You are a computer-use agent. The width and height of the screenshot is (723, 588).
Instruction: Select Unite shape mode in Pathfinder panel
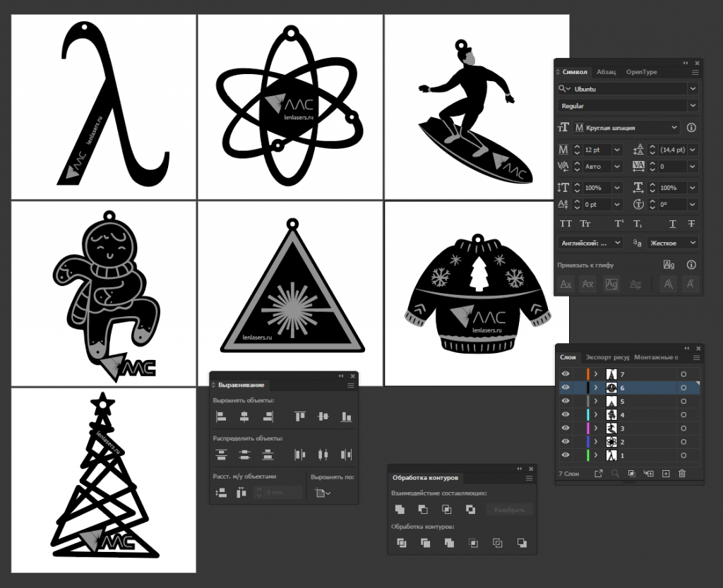point(400,509)
